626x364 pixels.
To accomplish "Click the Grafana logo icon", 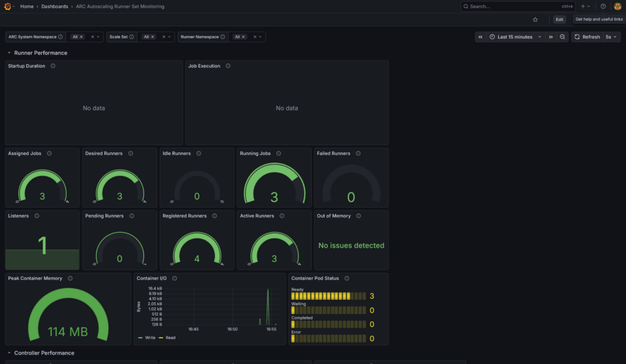I will click(9, 6).
